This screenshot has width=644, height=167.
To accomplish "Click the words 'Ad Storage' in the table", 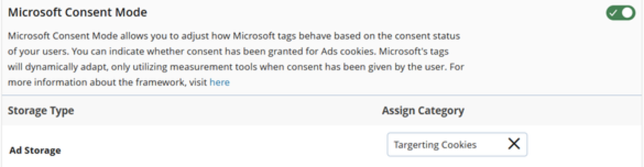I will tap(35, 151).
